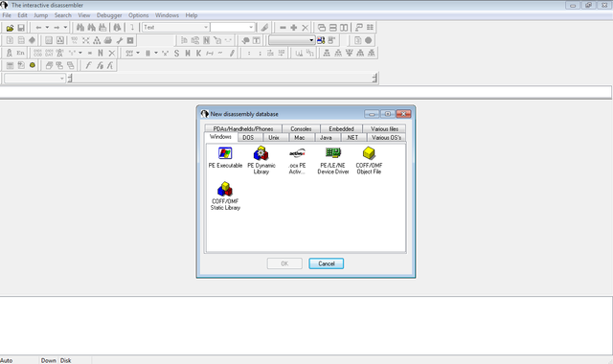Click the back arrow navigation icon

pyautogui.click(x=38, y=28)
